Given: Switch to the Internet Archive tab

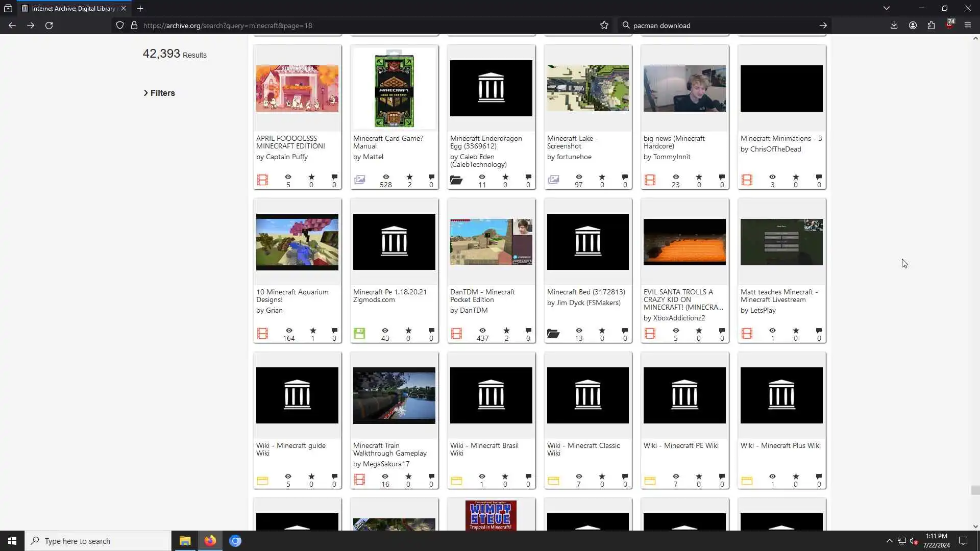Looking at the screenshot, I should click(73, 8).
